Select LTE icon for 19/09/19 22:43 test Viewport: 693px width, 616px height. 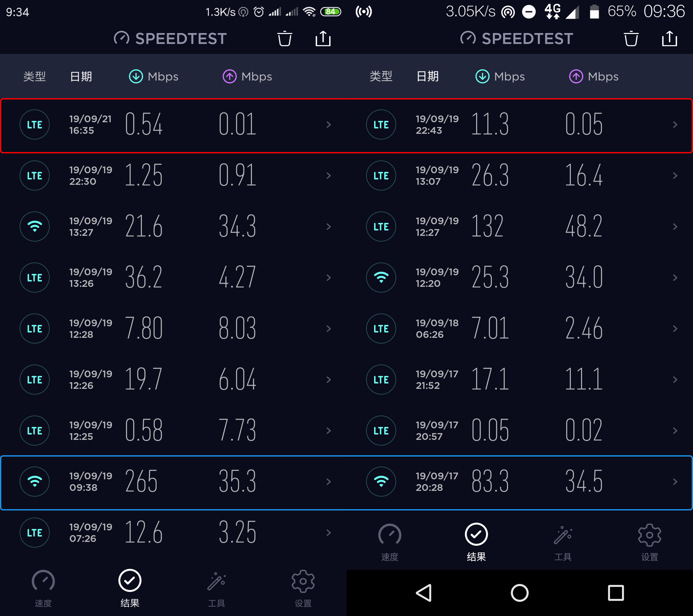381,124
